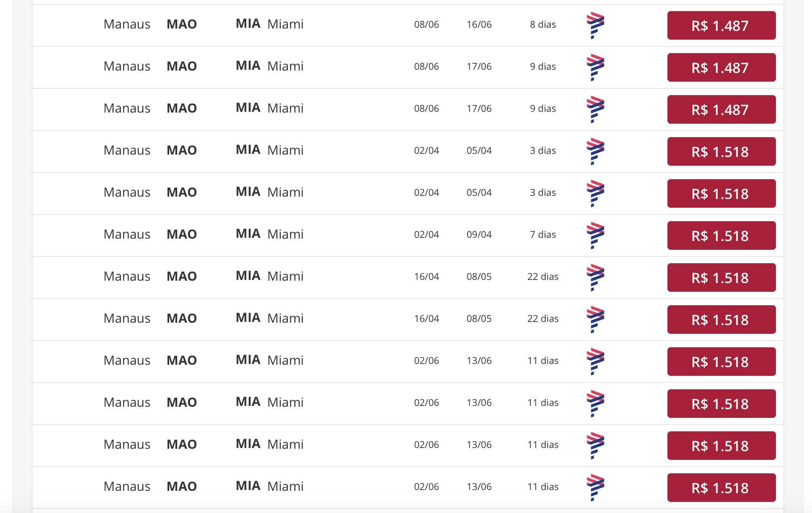Click the 16/06 return date
812x513 pixels.
(x=479, y=25)
